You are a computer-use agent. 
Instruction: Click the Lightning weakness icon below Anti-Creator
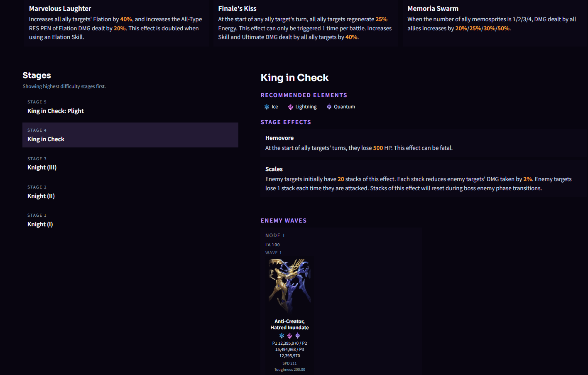(x=289, y=336)
